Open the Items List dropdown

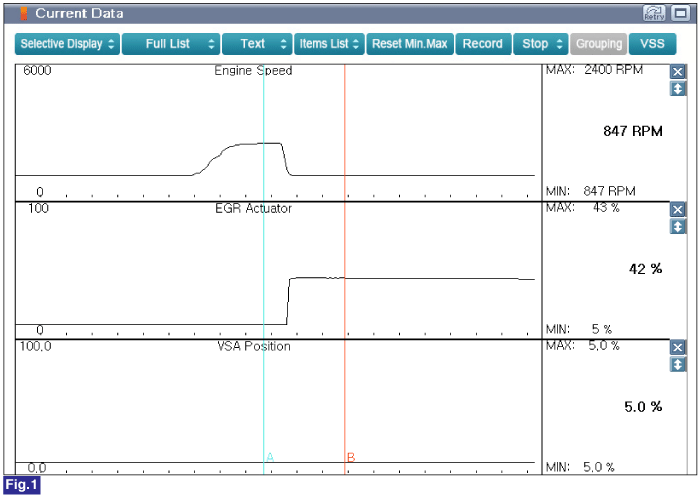[329, 44]
